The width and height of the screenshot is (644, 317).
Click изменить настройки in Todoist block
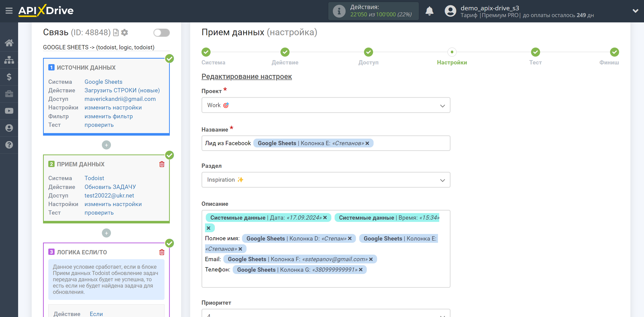[x=113, y=204]
